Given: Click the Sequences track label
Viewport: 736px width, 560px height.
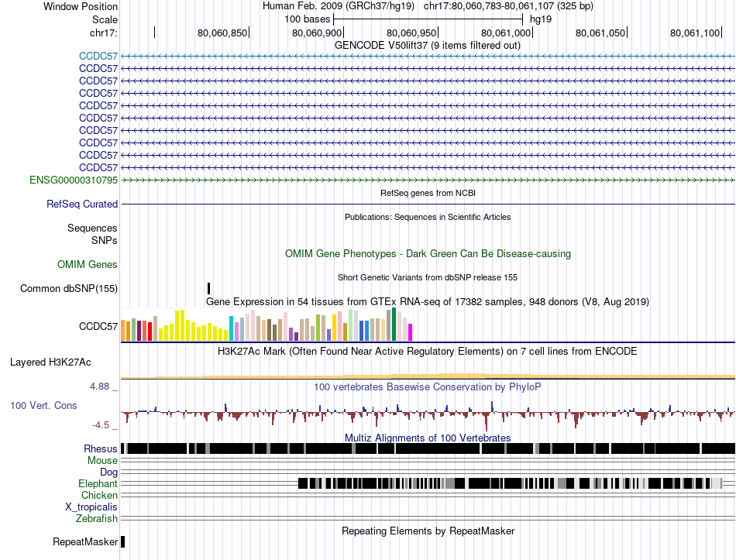Looking at the screenshot, I should (x=92, y=228).
